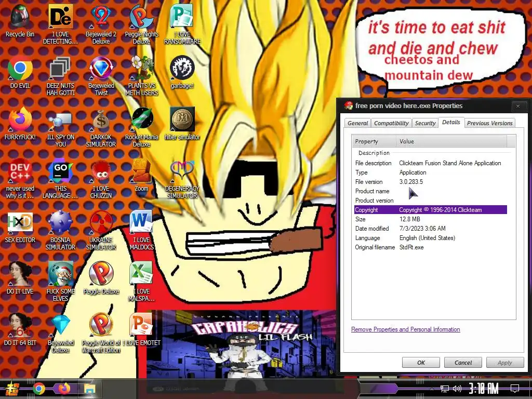Launch Peggle Nights Deluxe shortcut
This screenshot has height=399, width=532.
click(141, 24)
